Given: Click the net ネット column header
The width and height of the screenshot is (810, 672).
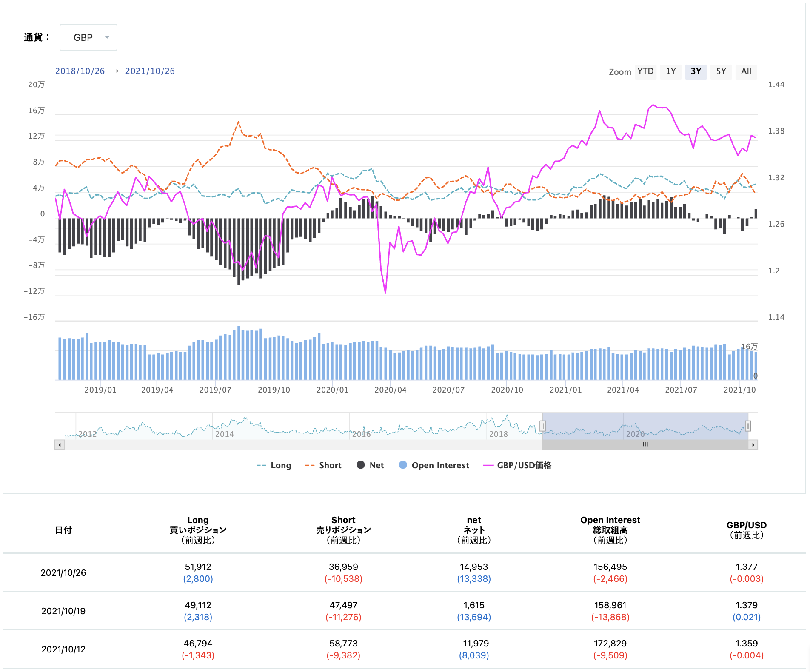Looking at the screenshot, I should (474, 530).
